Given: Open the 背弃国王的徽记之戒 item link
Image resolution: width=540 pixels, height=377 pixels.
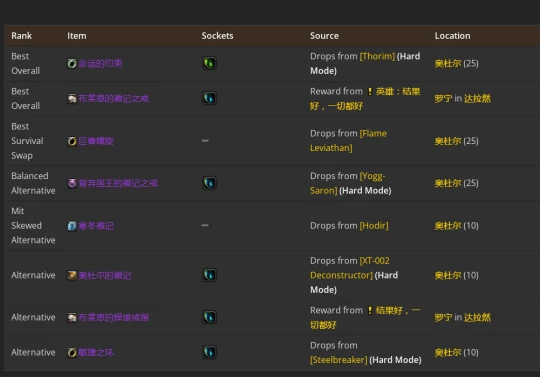Looking at the screenshot, I should coord(118,183).
